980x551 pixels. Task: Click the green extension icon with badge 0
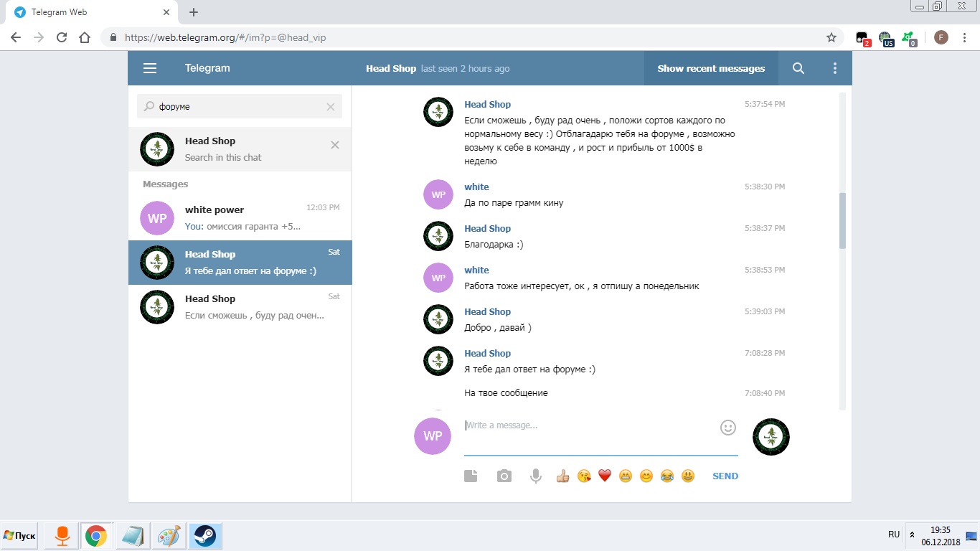point(909,38)
